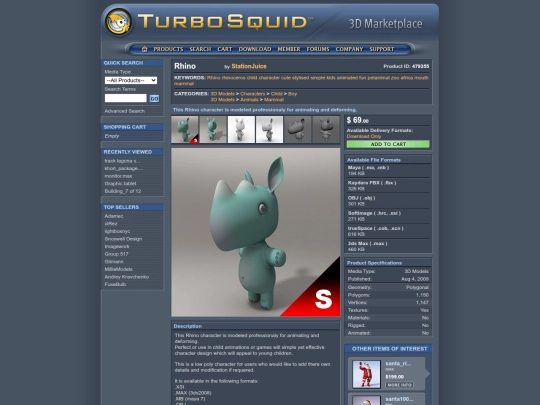Image resolution: width=540 pixels, height=405 pixels.
Task: Open top seller Group 517
Action: tap(116, 254)
